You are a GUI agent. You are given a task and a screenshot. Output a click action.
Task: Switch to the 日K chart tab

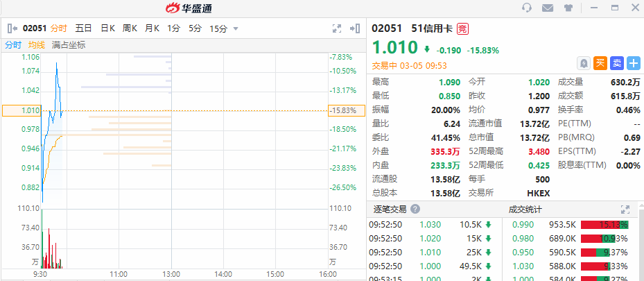[107, 28]
